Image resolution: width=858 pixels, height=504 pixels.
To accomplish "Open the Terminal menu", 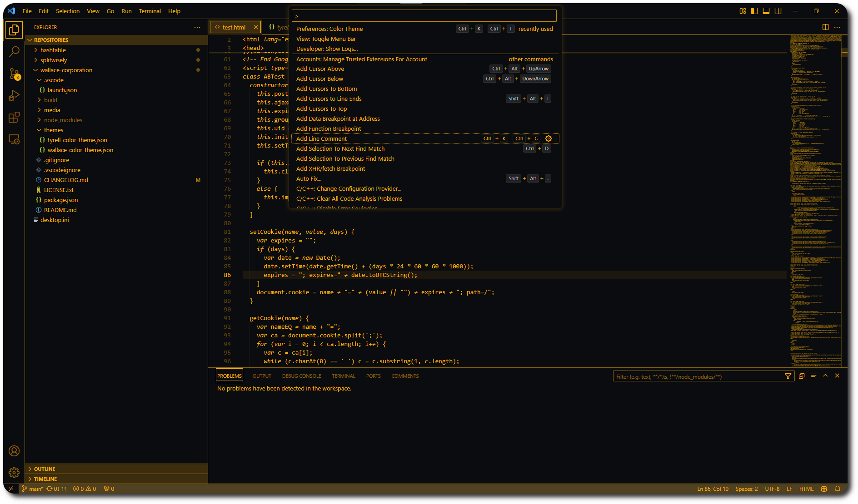I will coord(150,11).
